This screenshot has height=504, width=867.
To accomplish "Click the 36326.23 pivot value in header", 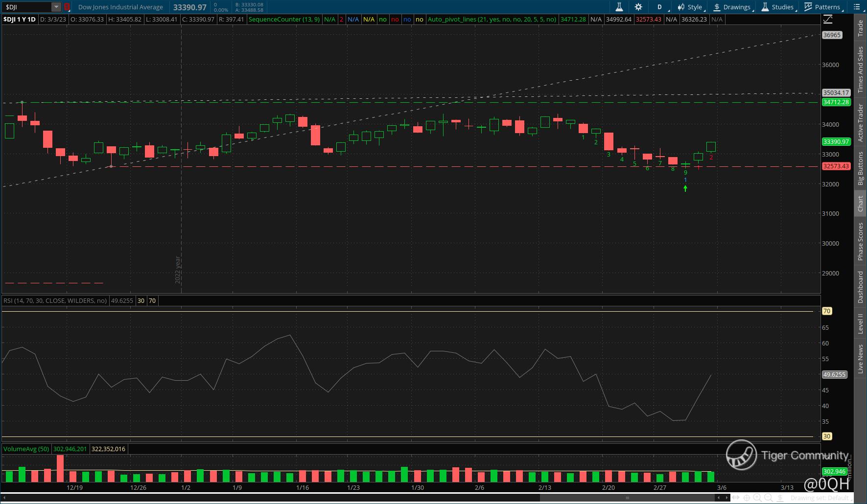I will tap(694, 20).
